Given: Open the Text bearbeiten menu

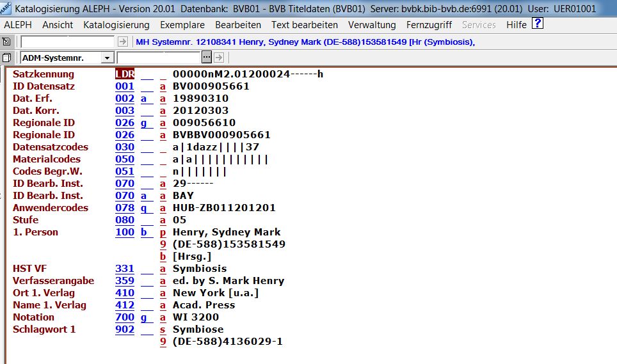Looking at the screenshot, I should [304, 25].
